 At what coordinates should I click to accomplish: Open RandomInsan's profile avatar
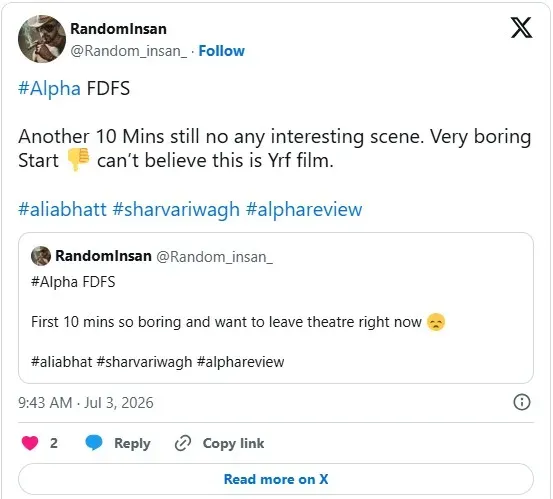tap(42, 39)
